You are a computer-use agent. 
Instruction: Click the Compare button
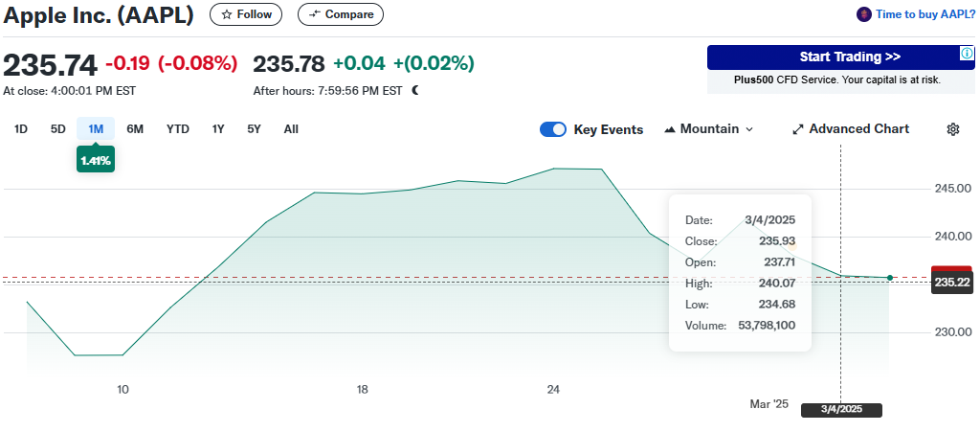[x=341, y=14]
